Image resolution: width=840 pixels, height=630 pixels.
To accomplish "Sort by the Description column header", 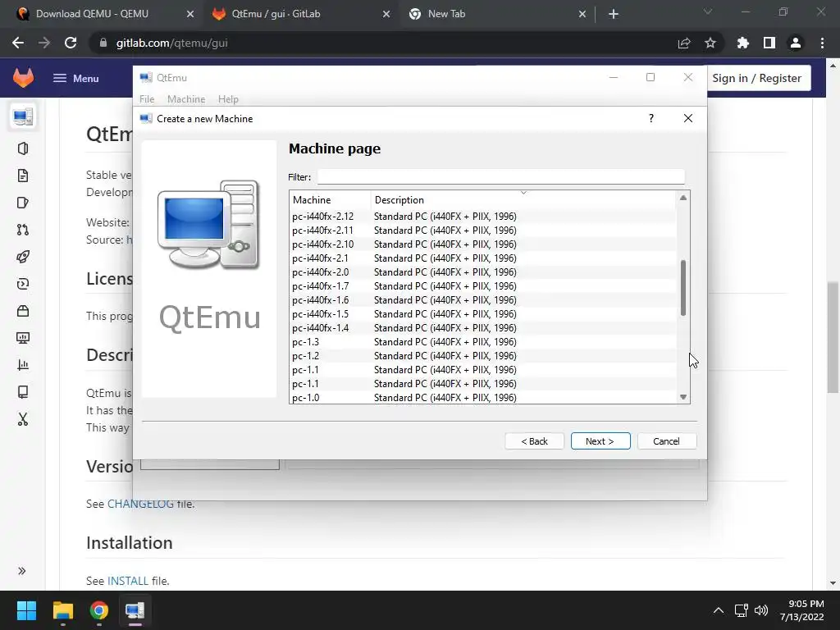I will coord(523,200).
